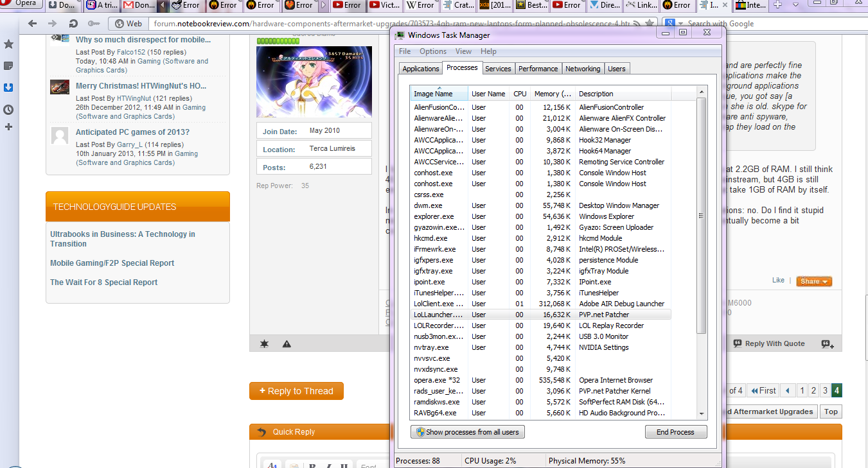Sort processes by Image Name column
The width and height of the screenshot is (868, 468).
tap(439, 93)
